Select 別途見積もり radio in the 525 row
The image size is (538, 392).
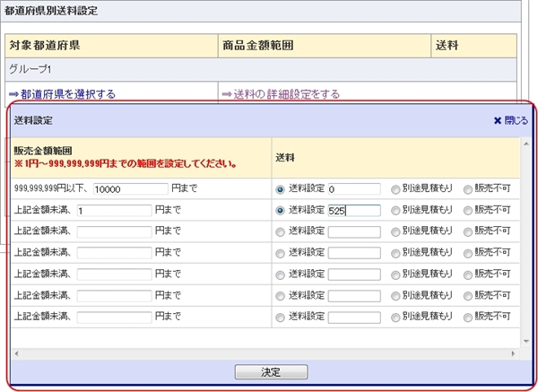(395, 211)
